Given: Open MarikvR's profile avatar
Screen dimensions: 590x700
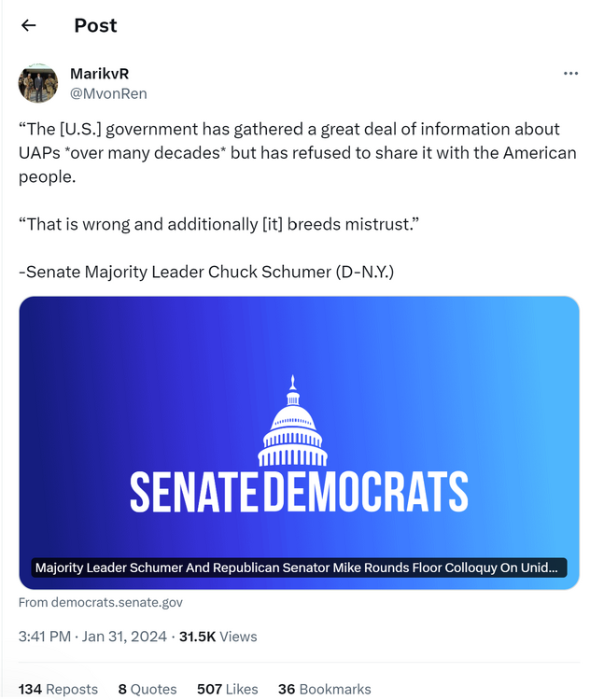Looking at the screenshot, I should coord(38,83).
